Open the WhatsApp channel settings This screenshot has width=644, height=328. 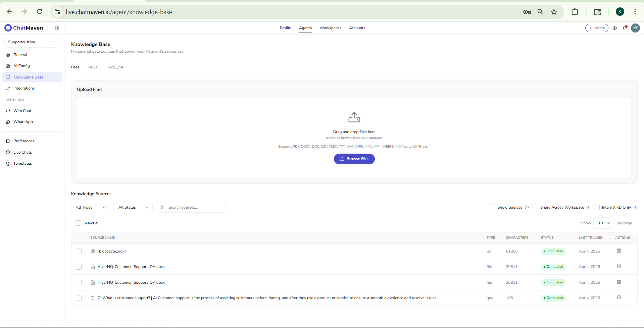pos(22,122)
